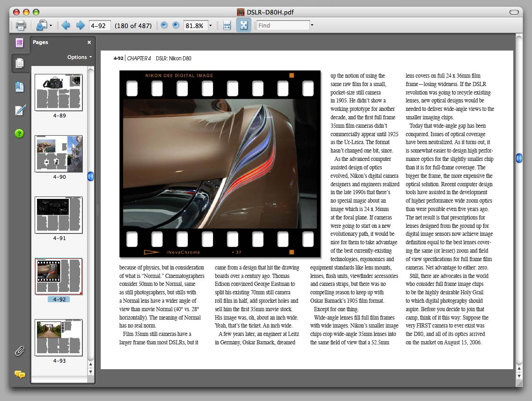Select page thumbnail 4-92
This screenshot has height=401, width=532.
click(x=59, y=276)
